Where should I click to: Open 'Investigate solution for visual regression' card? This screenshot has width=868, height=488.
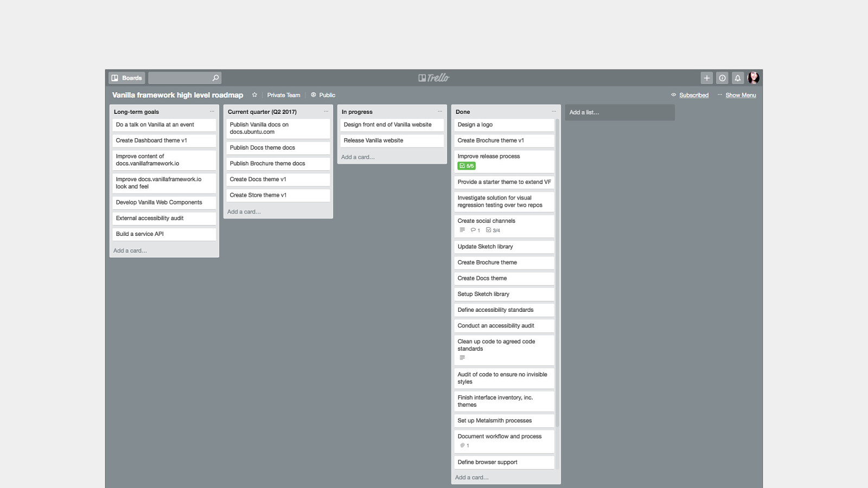click(x=504, y=202)
